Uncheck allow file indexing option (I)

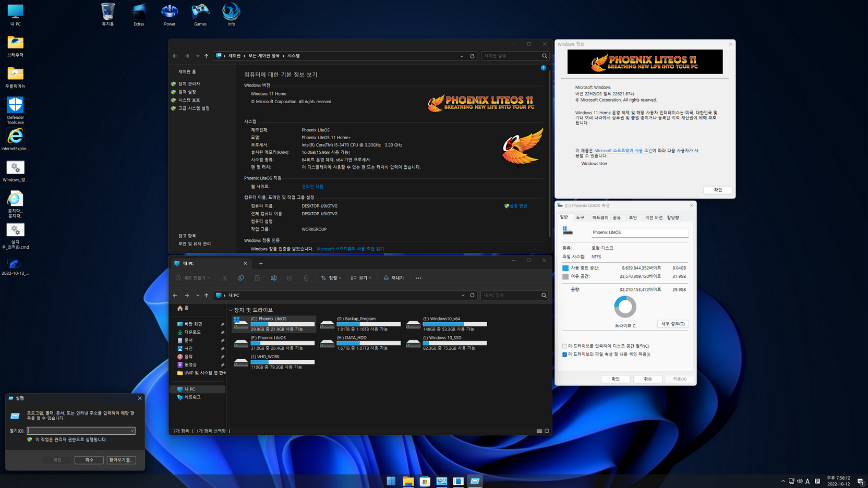pos(564,355)
